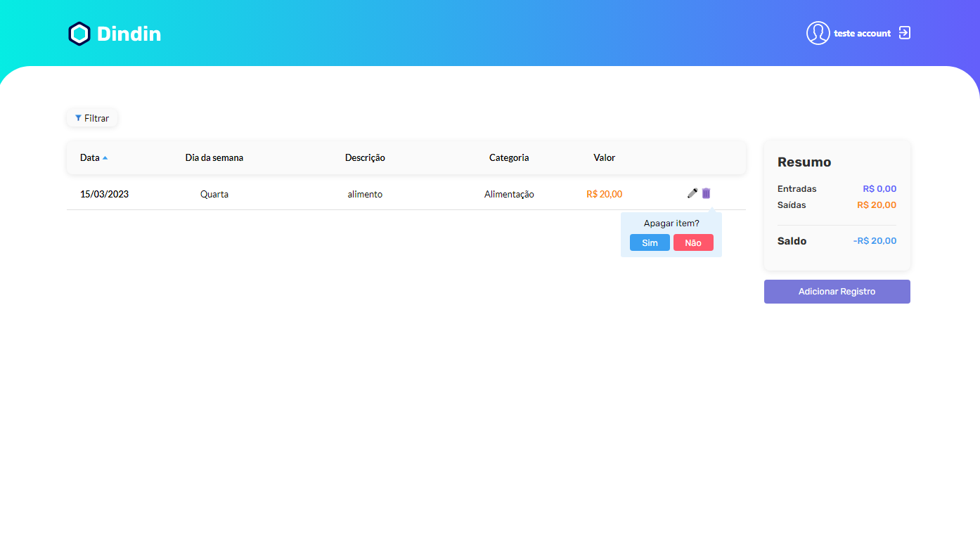Toggle the Data column sort order

coord(91,157)
